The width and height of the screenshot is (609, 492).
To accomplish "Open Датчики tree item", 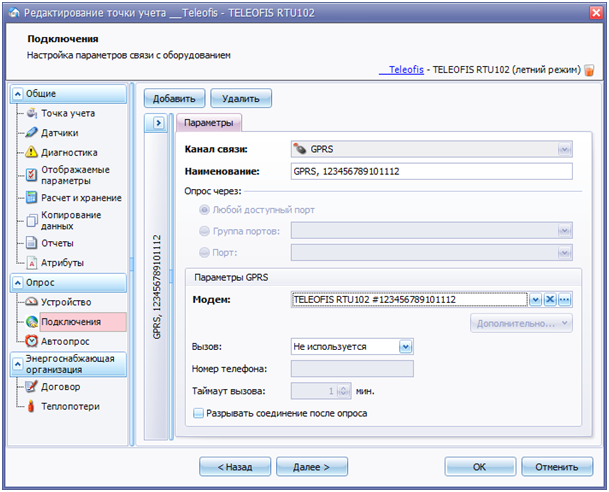I will pos(59,133).
